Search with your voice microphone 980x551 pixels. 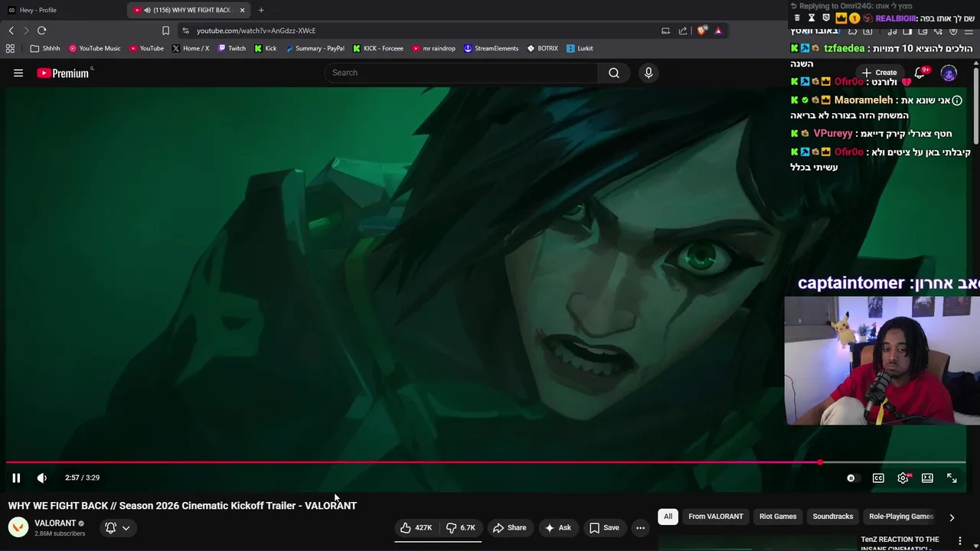648,73
